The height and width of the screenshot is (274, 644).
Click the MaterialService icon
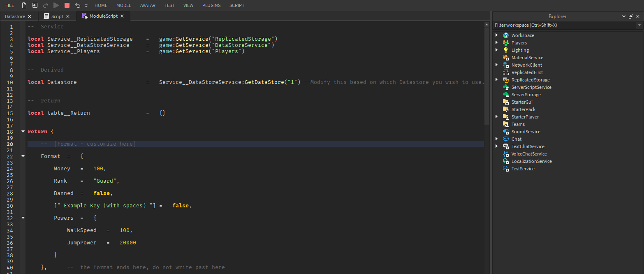(506, 58)
